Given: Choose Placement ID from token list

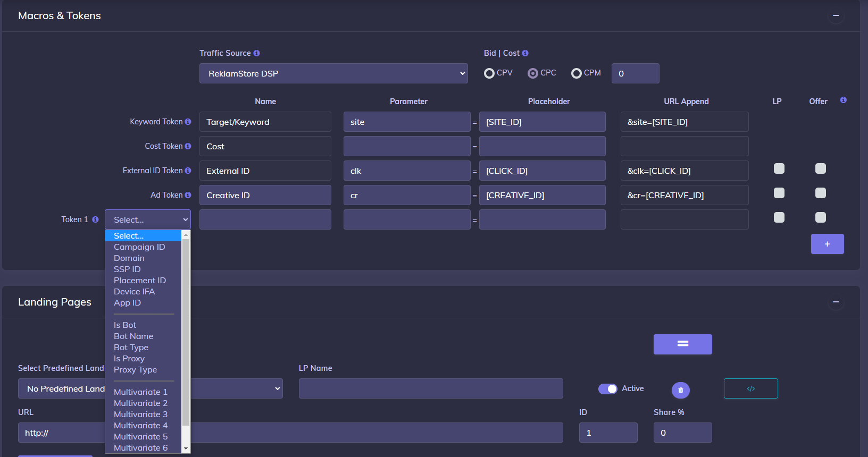Looking at the screenshot, I should click(x=140, y=281).
